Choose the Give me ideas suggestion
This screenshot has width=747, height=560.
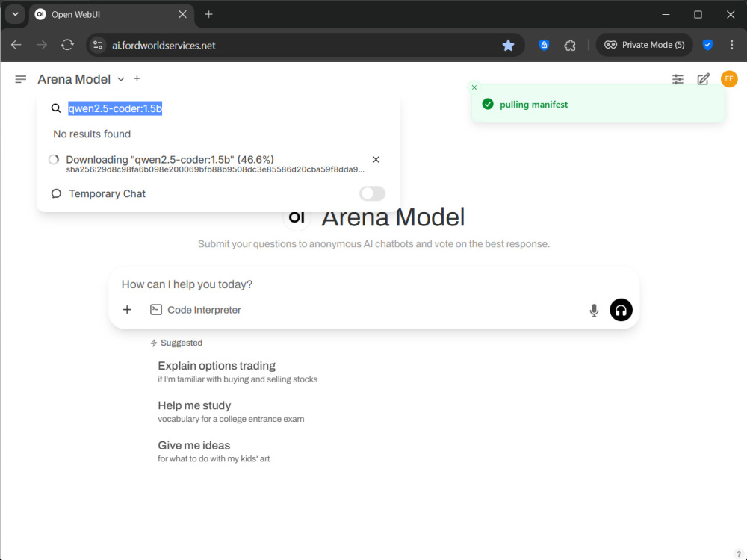(214, 452)
